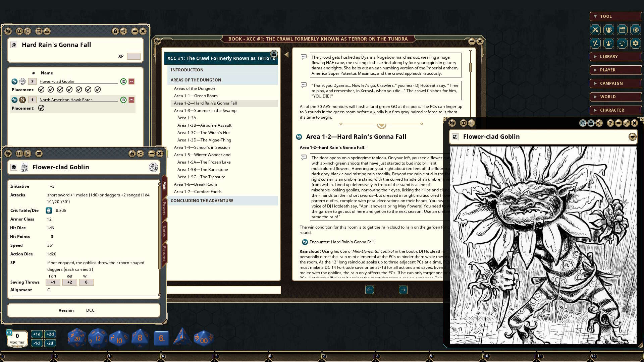The height and width of the screenshot is (362, 644).
Task: Click the ID toggle next to Flower-clad Goblin
Action: pos(123,81)
